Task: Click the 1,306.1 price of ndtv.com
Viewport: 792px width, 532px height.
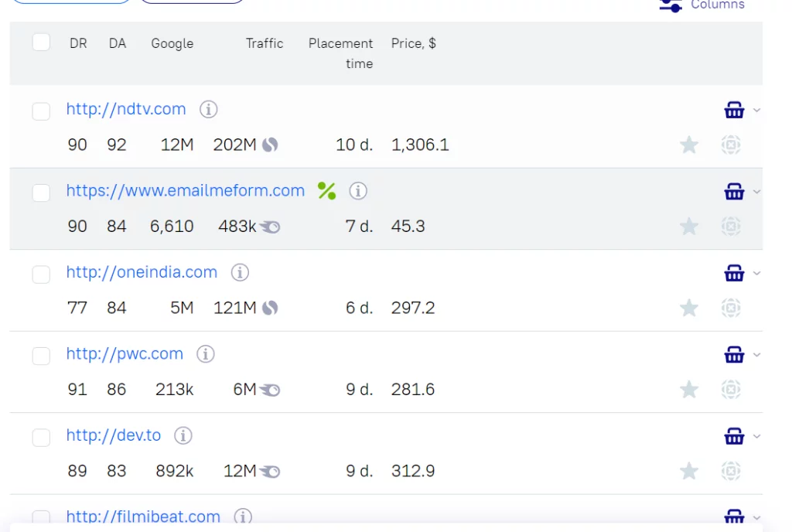Action: (420, 145)
